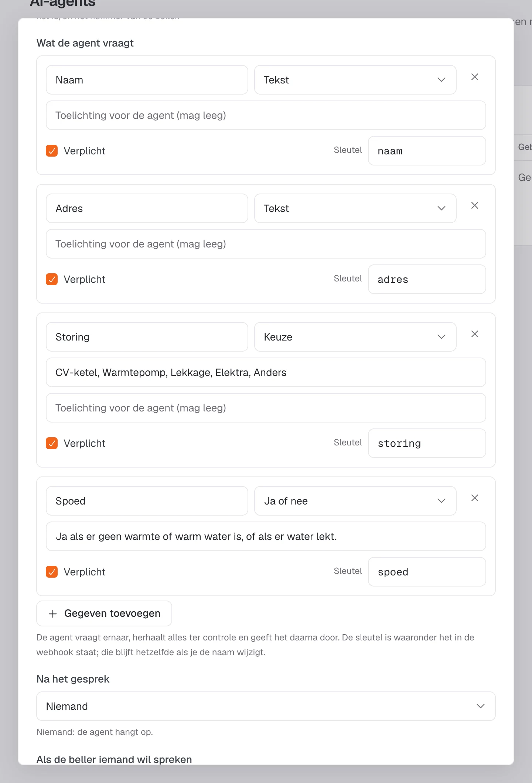The height and width of the screenshot is (783, 532).
Task: Focus the Toelichting input under Naam
Action: tap(266, 115)
